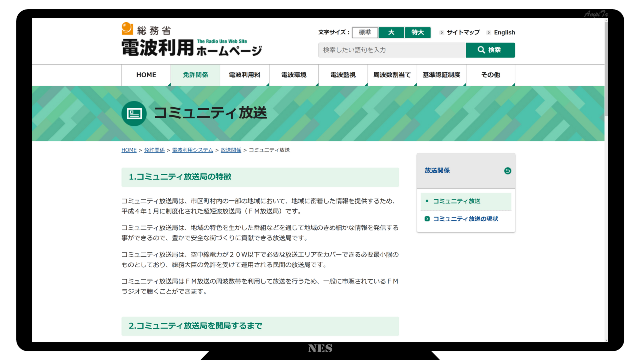Screen dimensions: 640x360
Task: Open the その他 navigation tab
Action: [491, 75]
